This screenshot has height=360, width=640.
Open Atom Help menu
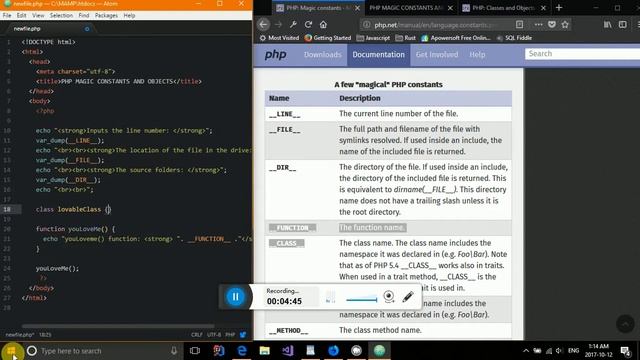129,16
